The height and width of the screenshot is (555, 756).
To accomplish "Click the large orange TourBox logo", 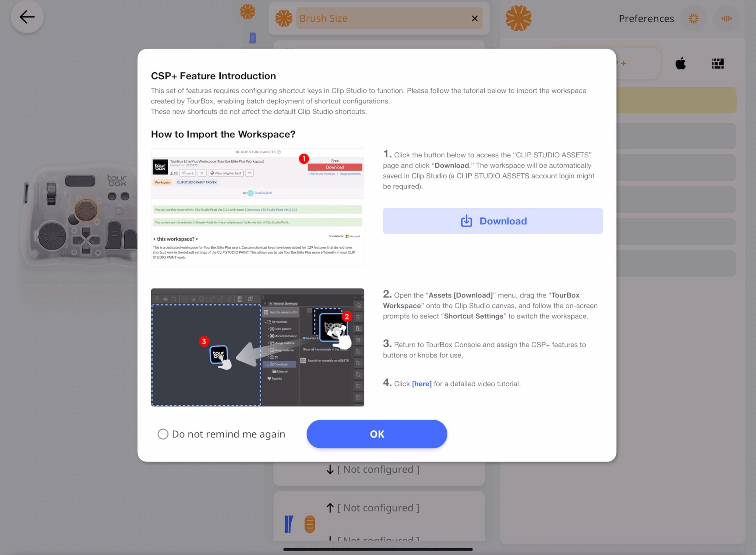I will [518, 18].
